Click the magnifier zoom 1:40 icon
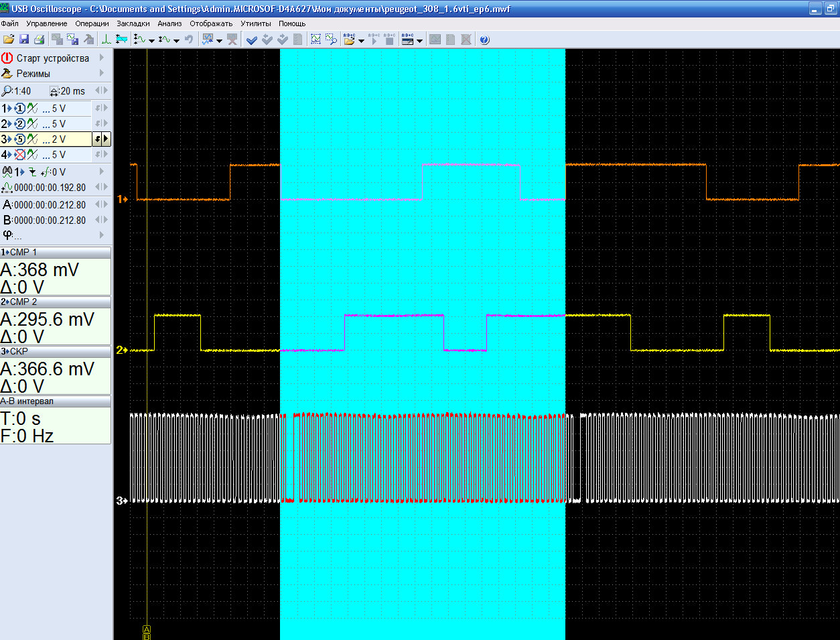 click(7, 90)
